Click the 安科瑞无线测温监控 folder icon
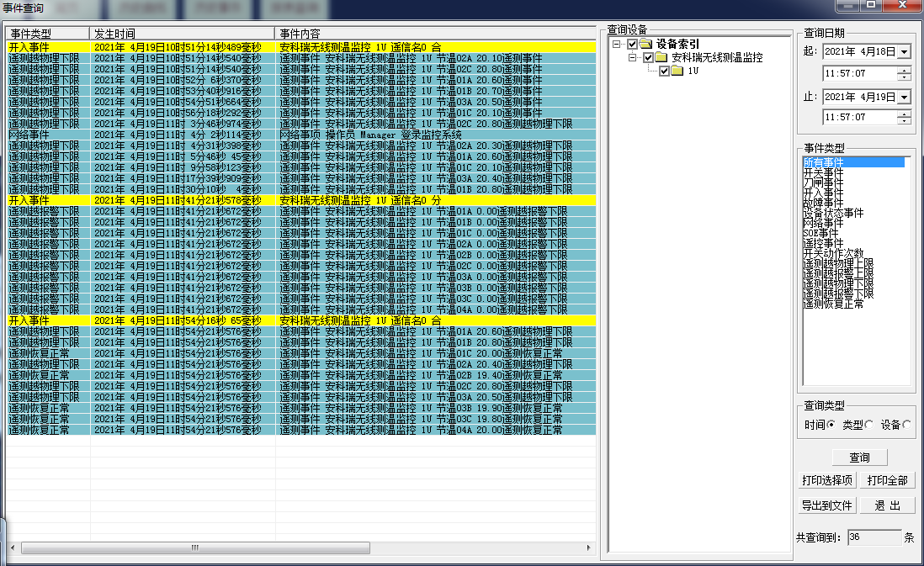Image resolution: width=924 pixels, height=566 pixels. click(661, 57)
